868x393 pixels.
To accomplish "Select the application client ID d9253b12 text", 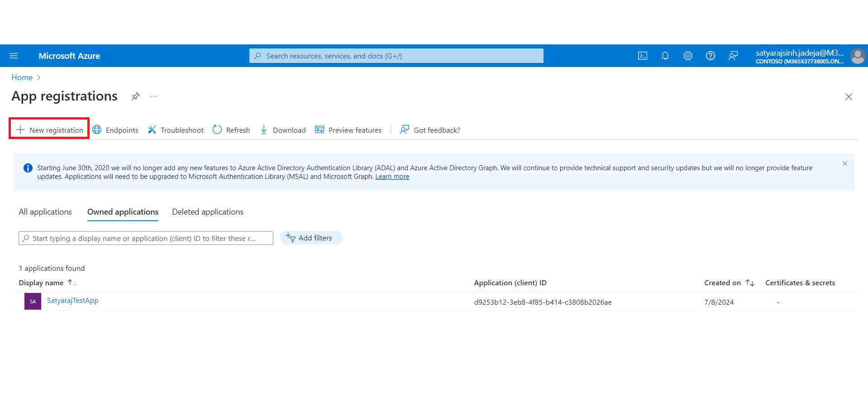I will (x=543, y=302).
